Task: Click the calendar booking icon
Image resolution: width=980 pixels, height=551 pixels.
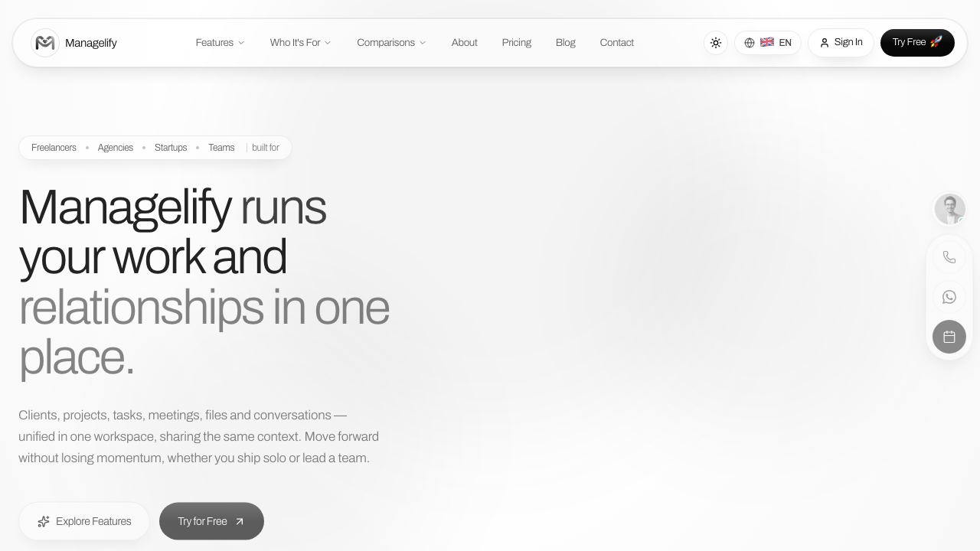Action: [x=949, y=337]
